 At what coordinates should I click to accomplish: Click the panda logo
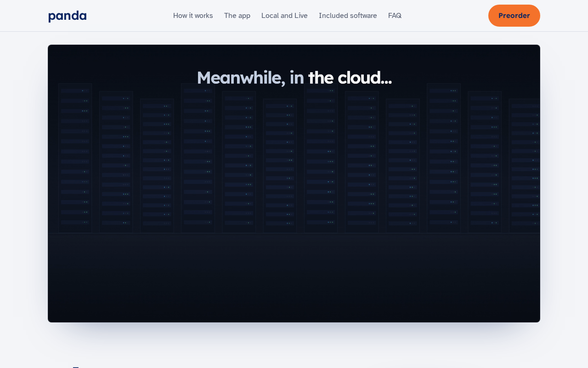[68, 16]
